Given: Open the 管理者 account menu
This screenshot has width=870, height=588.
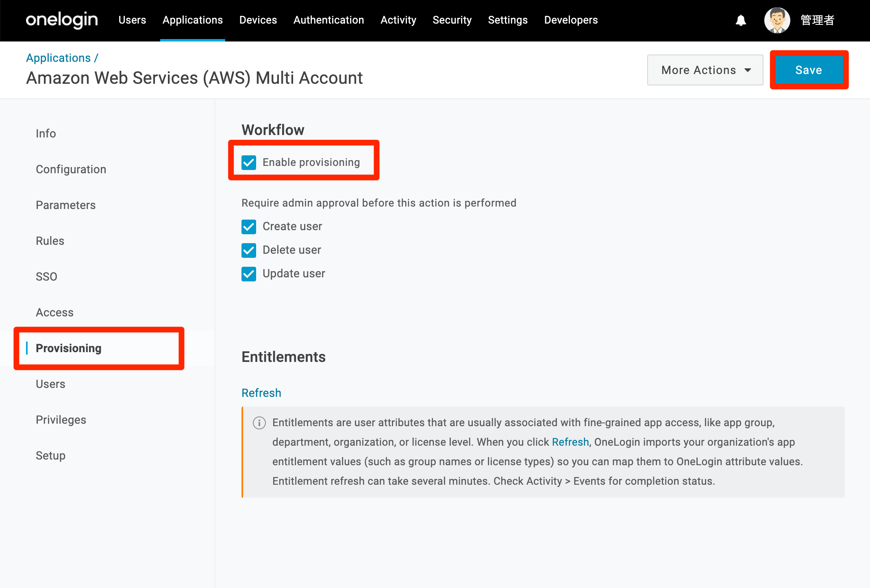Looking at the screenshot, I should click(817, 20).
